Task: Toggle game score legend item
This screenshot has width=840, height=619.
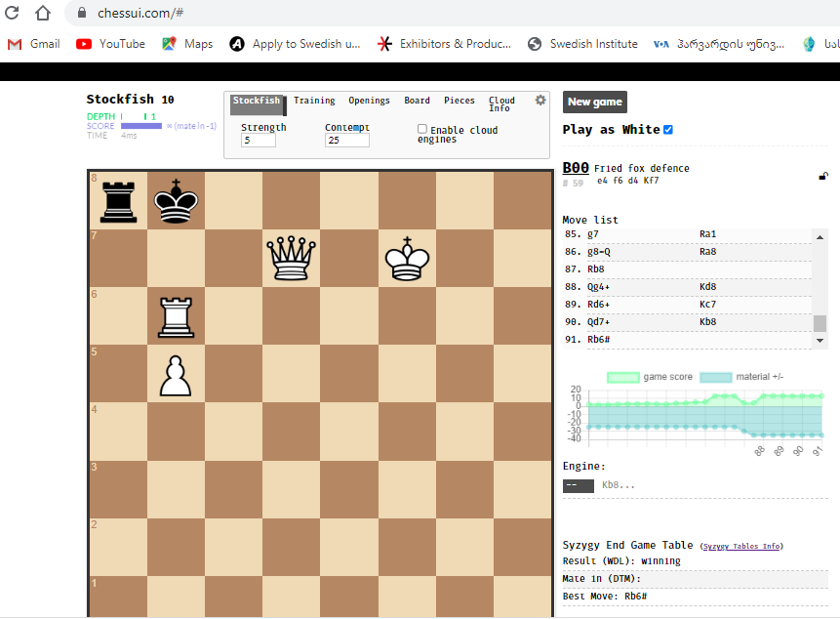Action: 650,377
